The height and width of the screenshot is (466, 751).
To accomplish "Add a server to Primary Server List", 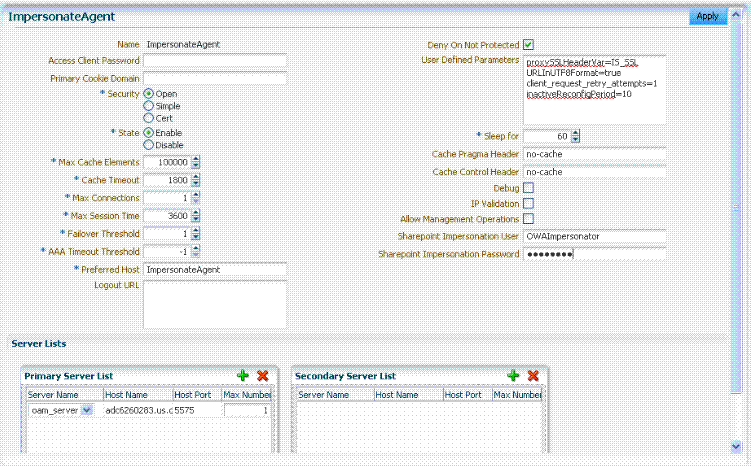I will point(243,375).
